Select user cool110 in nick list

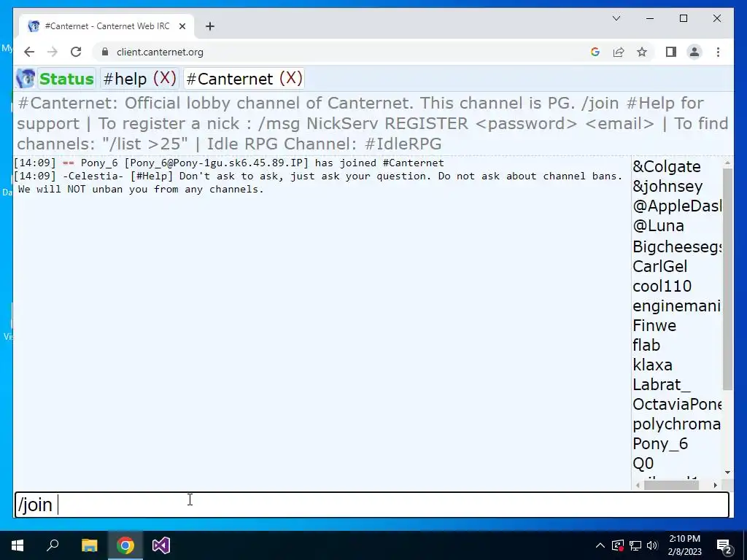point(662,286)
